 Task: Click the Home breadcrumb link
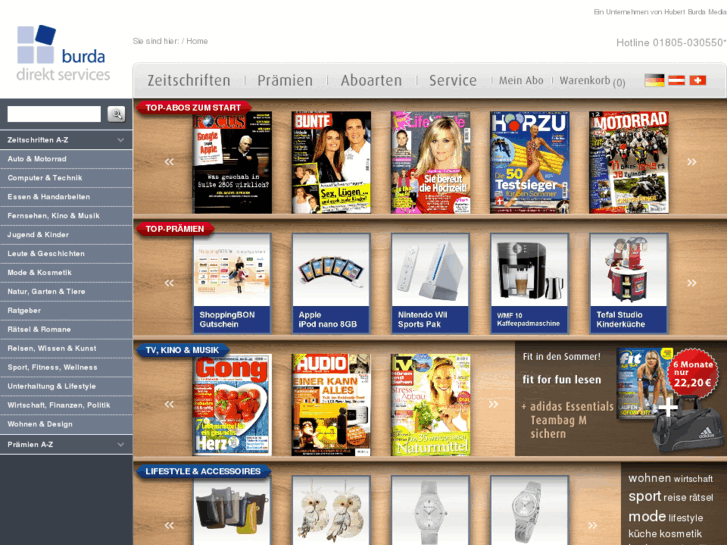click(197, 41)
